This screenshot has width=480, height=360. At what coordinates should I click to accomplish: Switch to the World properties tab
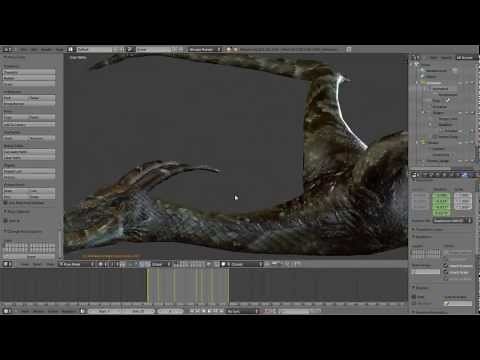(437, 174)
